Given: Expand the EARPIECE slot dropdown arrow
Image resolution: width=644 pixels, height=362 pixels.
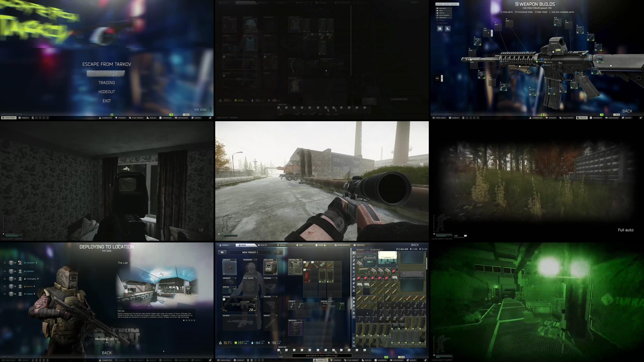Looking at the screenshot, I should 236,260.
